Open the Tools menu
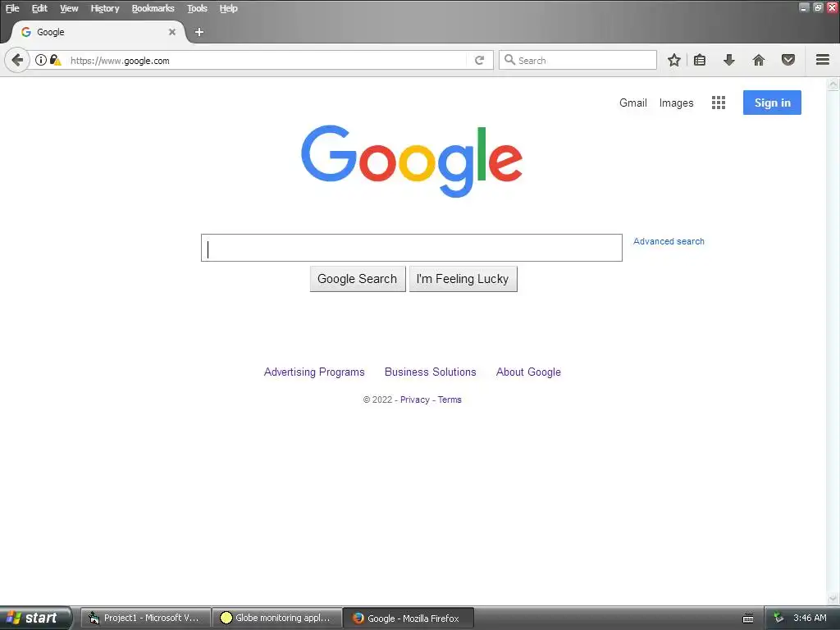 197,8
